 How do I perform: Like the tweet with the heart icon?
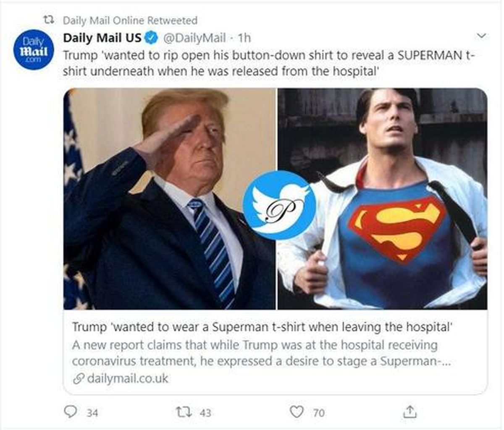[x=297, y=412]
